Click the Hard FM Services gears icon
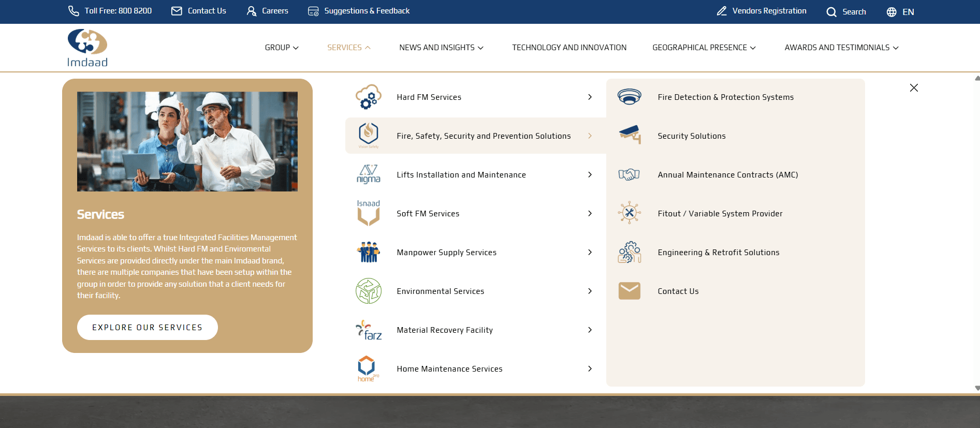The image size is (980, 428). click(x=369, y=97)
